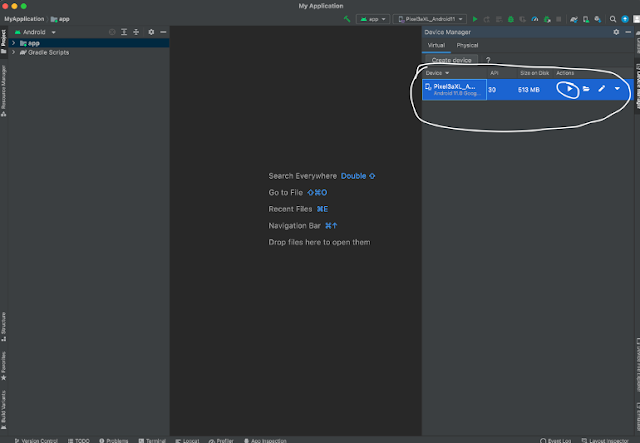640x443 pixels.
Task: Switch to the Virtual devices tab
Action: click(x=436, y=45)
